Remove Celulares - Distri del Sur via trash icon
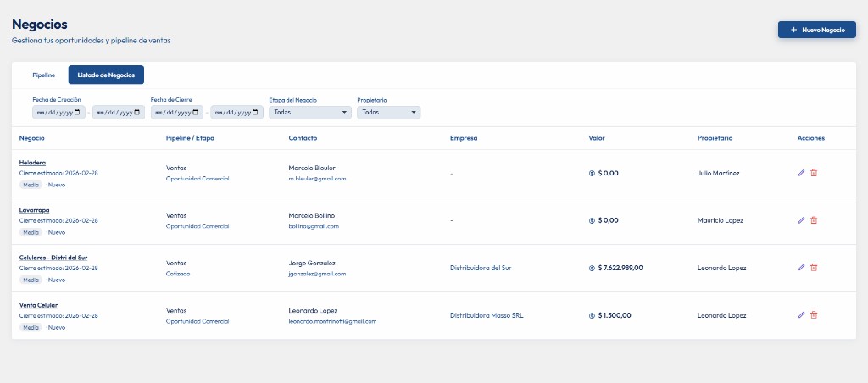 tap(814, 267)
